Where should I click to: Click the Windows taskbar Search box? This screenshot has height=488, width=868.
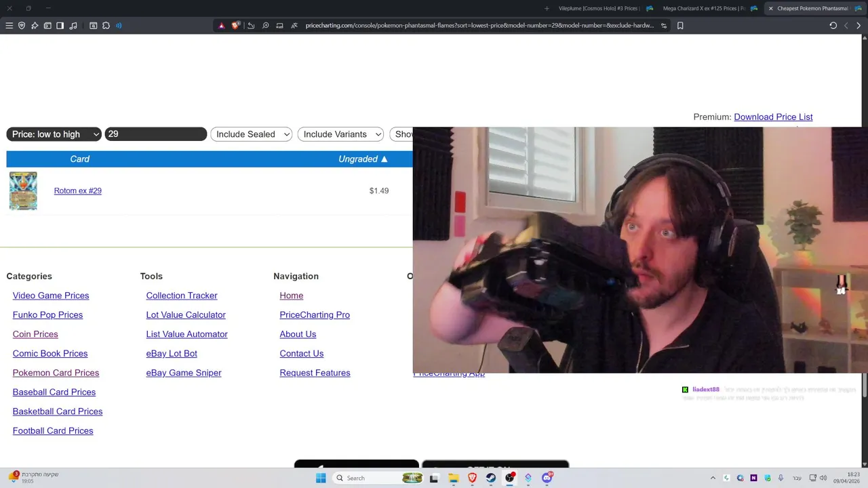tap(376, 478)
